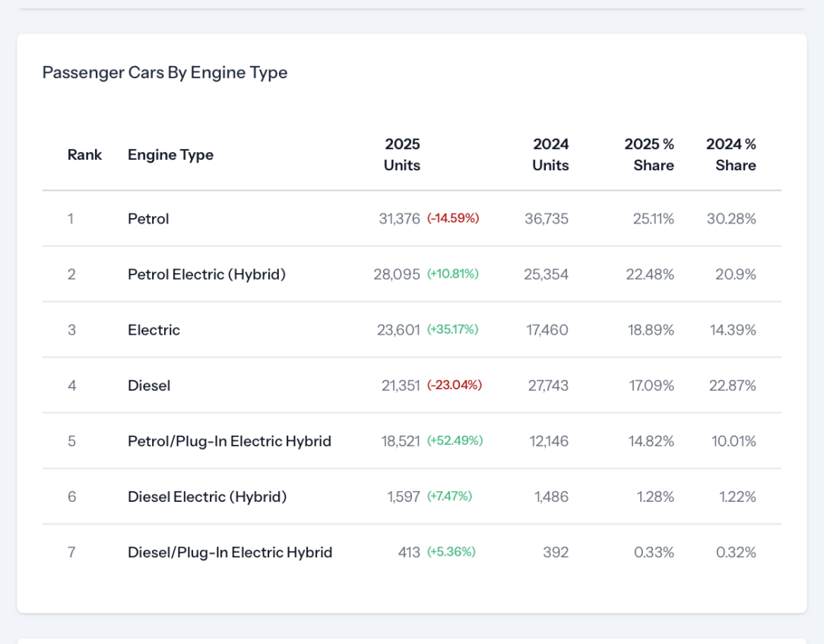Click the Rank column header

point(84,155)
